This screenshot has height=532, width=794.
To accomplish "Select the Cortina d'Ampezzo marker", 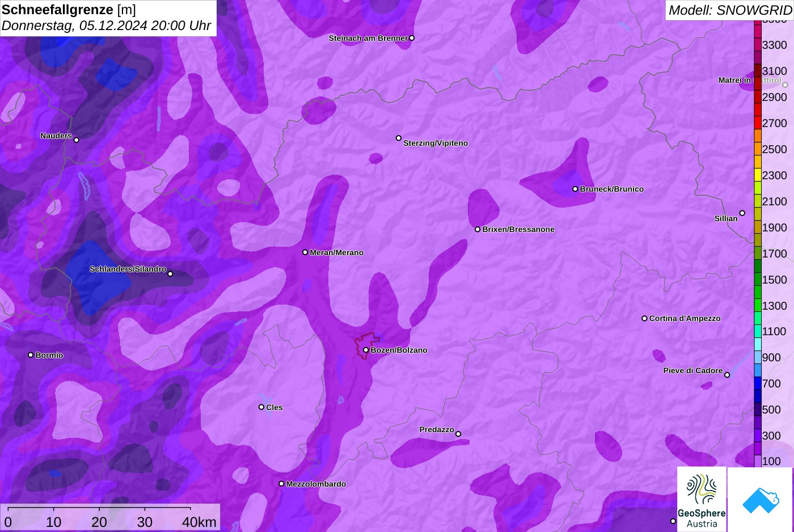I will pyautogui.click(x=644, y=318).
